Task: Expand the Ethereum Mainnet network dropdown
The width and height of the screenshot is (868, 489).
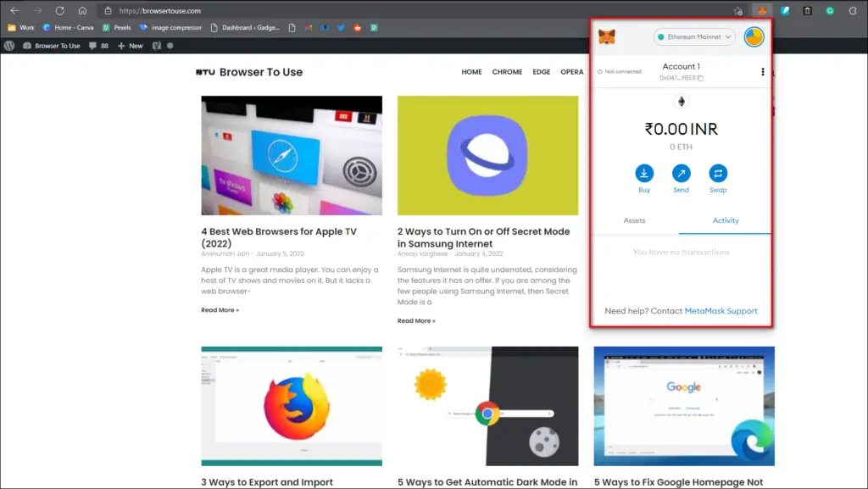Action: coord(694,37)
